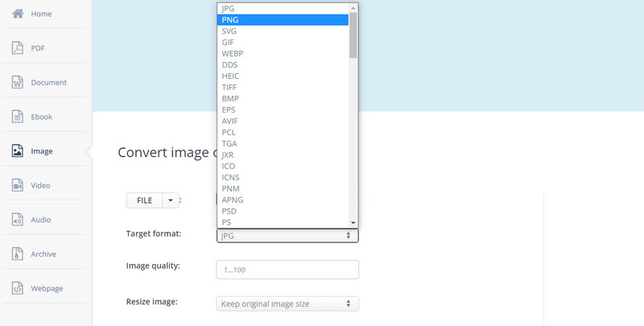Click the Image picture icon

[x=17, y=151]
